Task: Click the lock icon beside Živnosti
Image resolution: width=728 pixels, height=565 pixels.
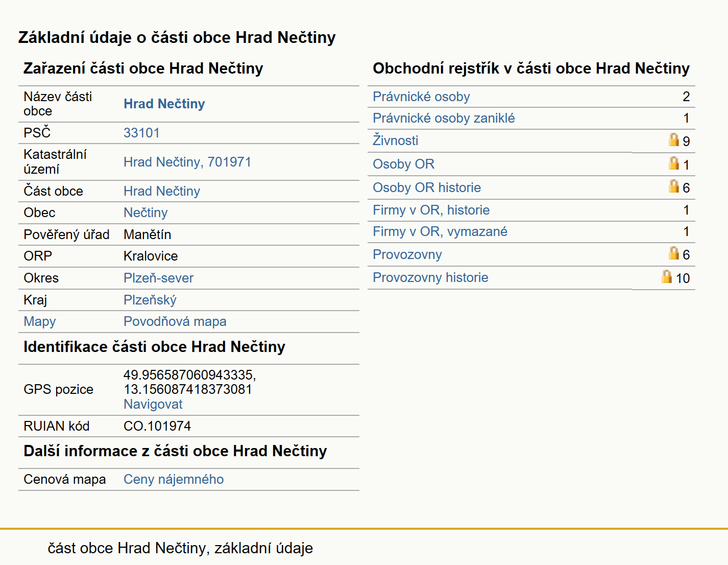Action: [673, 139]
